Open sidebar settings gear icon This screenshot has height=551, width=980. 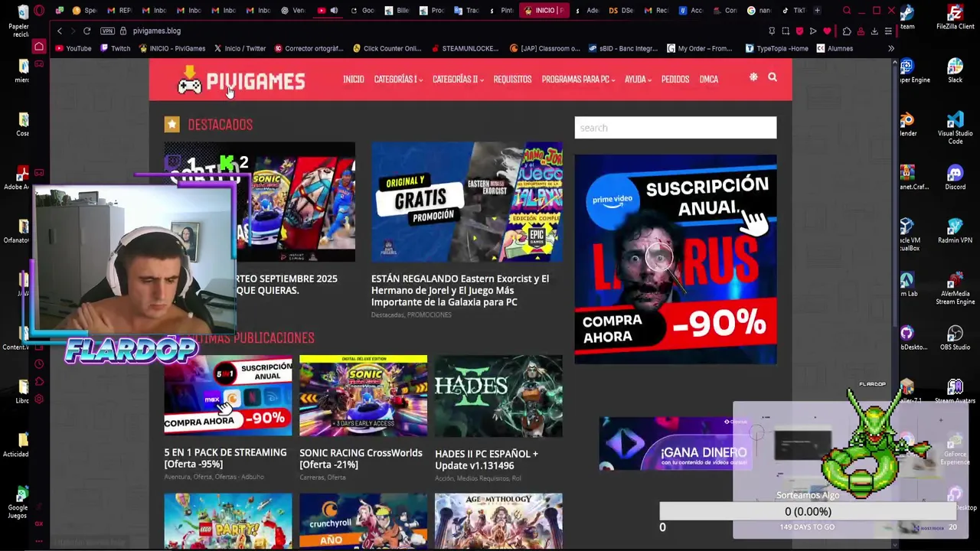(x=39, y=399)
